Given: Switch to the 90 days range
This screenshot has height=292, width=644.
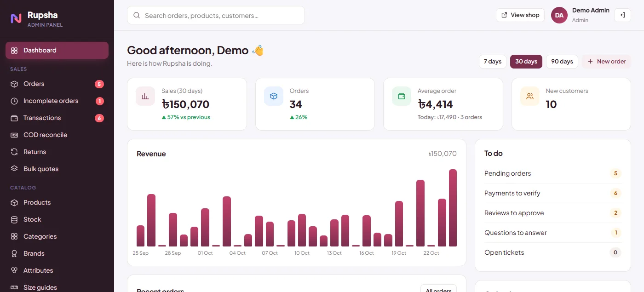Looking at the screenshot, I should 562,62.
